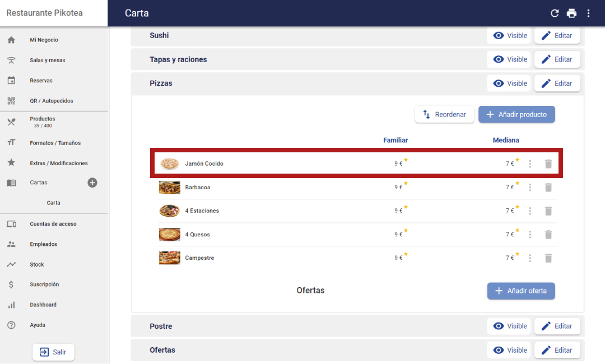Click the question mark icon for Ayuda

(11, 325)
